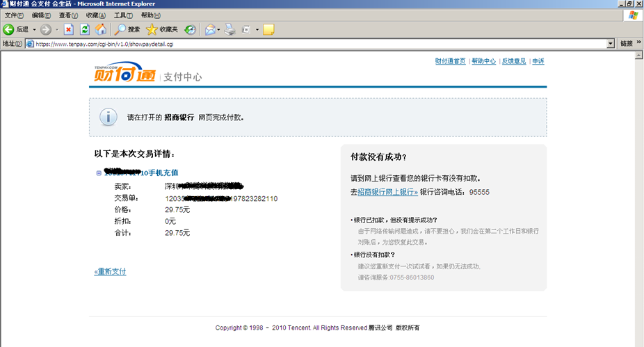Click the 财付通 logo
This screenshot has width=644, height=347.
point(124,74)
